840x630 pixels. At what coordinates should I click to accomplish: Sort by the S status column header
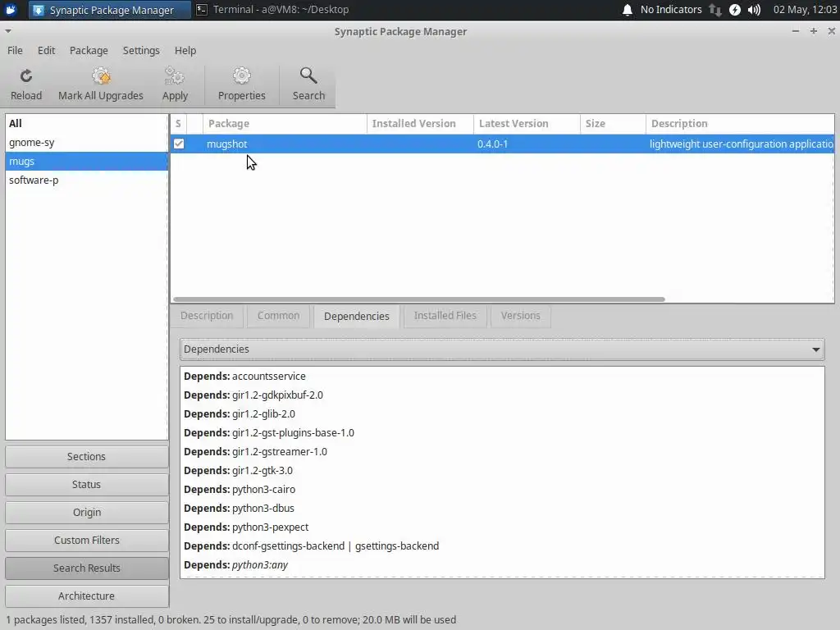[178, 124]
